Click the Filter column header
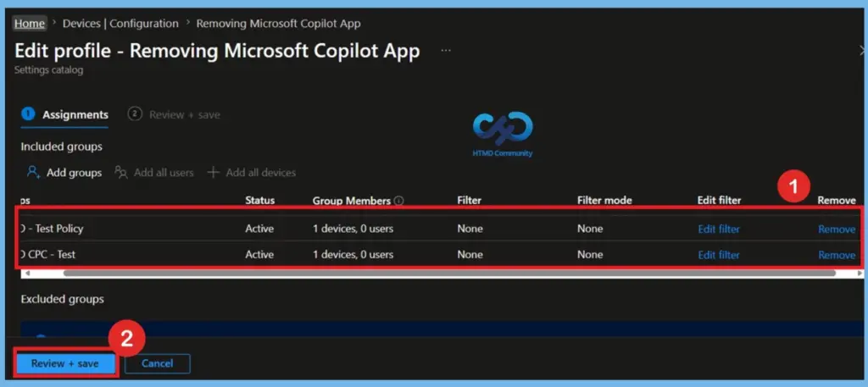Image resolution: width=868 pixels, height=387 pixels. [469, 200]
